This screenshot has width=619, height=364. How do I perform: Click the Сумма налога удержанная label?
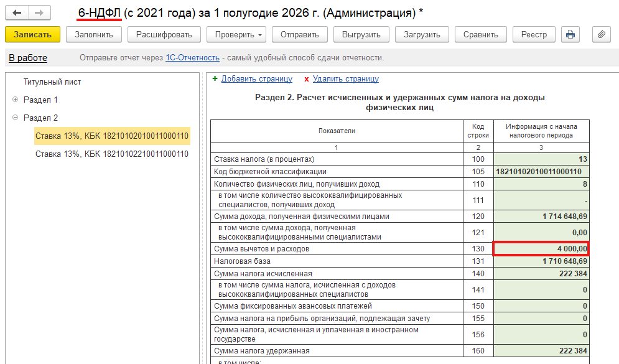[x=262, y=350]
